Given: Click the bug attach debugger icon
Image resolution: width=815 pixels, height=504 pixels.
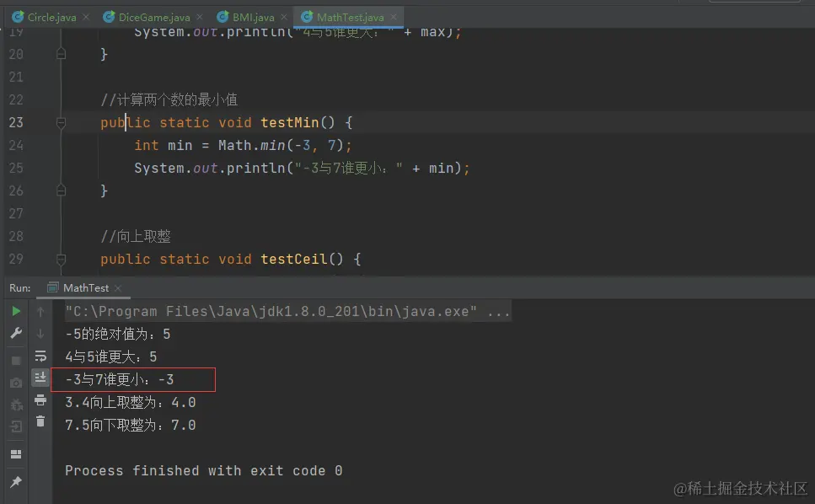Looking at the screenshot, I should pyautogui.click(x=16, y=405).
